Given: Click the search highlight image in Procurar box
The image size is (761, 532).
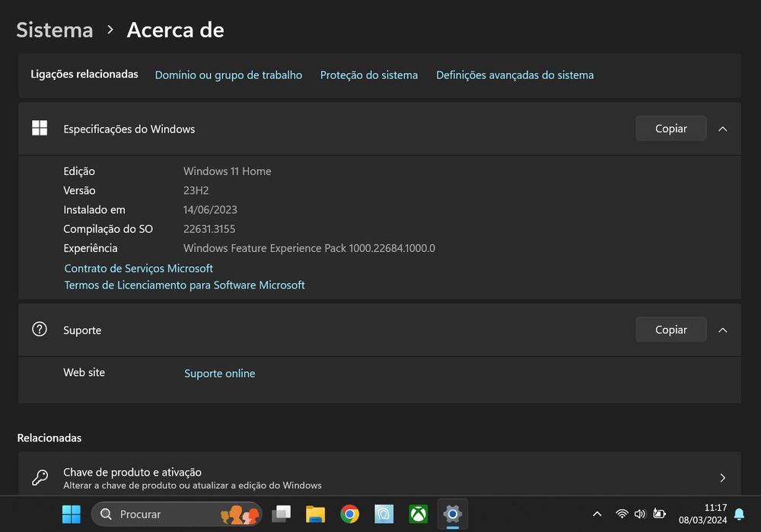Looking at the screenshot, I should 240,514.
